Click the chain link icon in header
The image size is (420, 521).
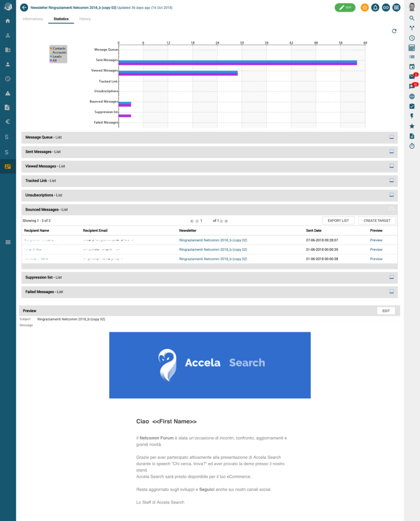tap(386, 8)
